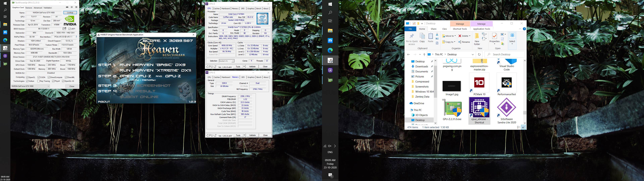
Task: Go up one folder level arrow
Action: [x=424, y=54]
